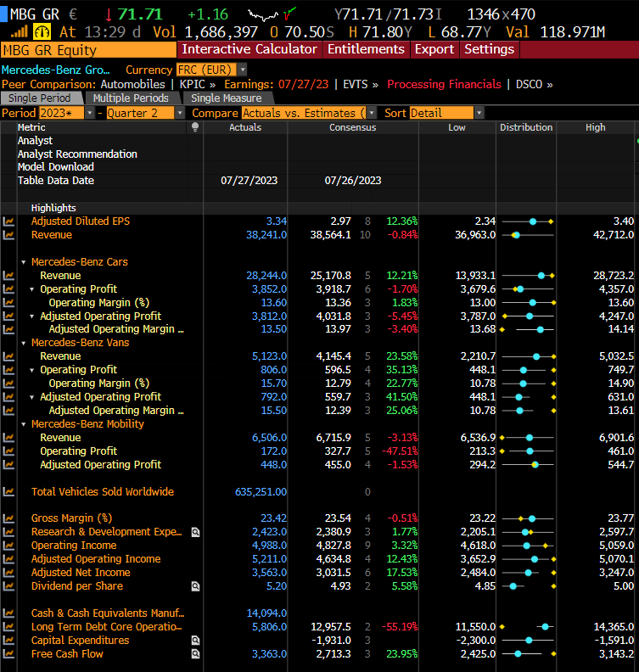This screenshot has height=672, width=639.
Task: Collapse Vans Operating Profit sub-rows
Action: pyautogui.click(x=31, y=370)
